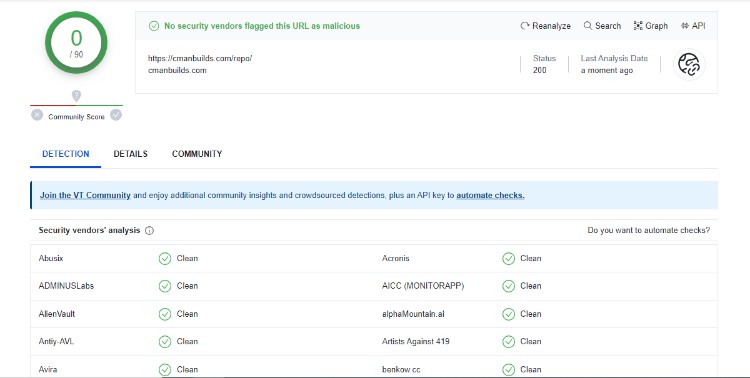Viewport: 750px width, 378px height.
Task: Click the Security vendors' analysis heading
Action: click(x=89, y=230)
